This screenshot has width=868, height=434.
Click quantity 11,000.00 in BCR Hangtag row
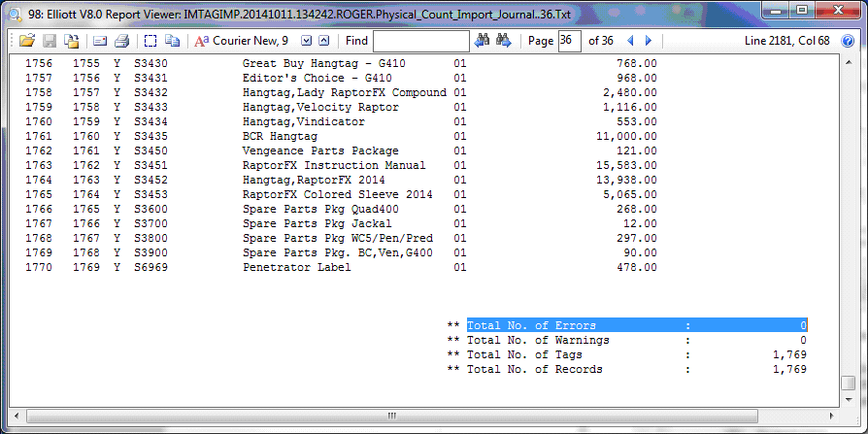click(626, 136)
